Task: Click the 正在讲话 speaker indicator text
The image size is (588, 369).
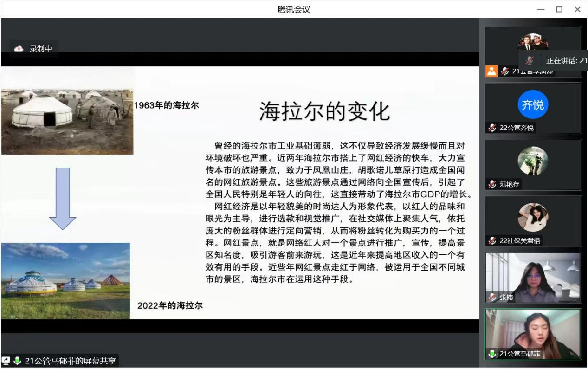Action: coord(566,60)
